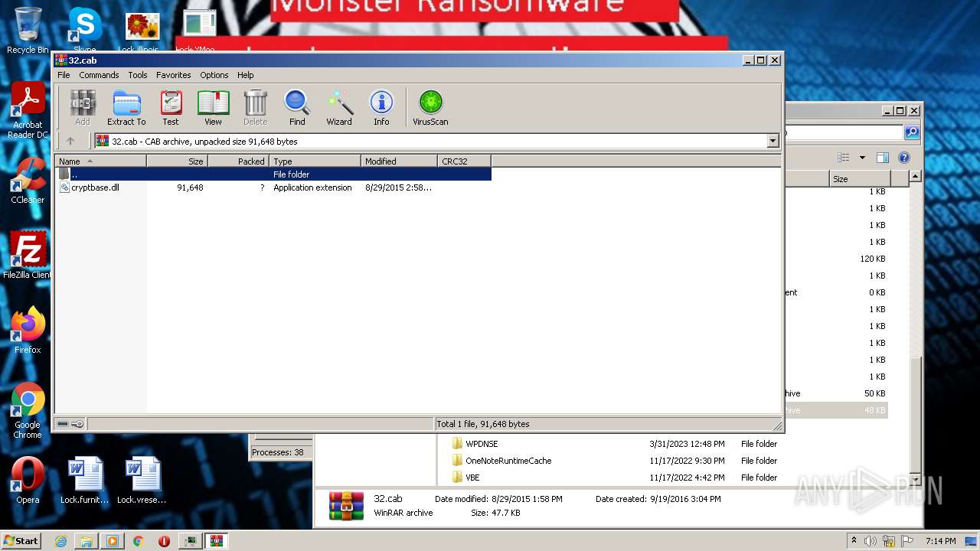Expand the archive path dropdown
Viewport: 980px width, 551px height.
click(773, 141)
